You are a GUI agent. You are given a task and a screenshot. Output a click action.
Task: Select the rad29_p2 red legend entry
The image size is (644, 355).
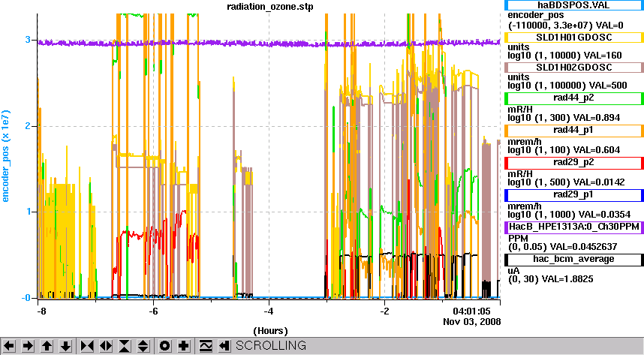click(573, 163)
